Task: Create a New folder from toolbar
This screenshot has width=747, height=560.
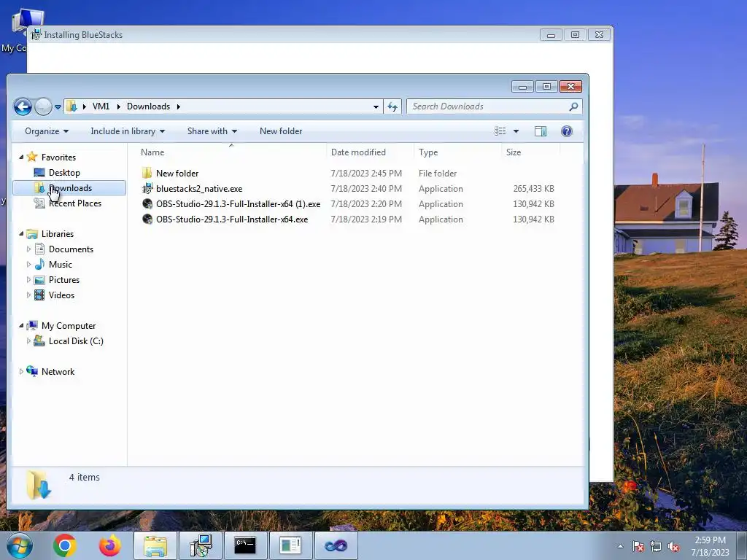Action: point(281,131)
